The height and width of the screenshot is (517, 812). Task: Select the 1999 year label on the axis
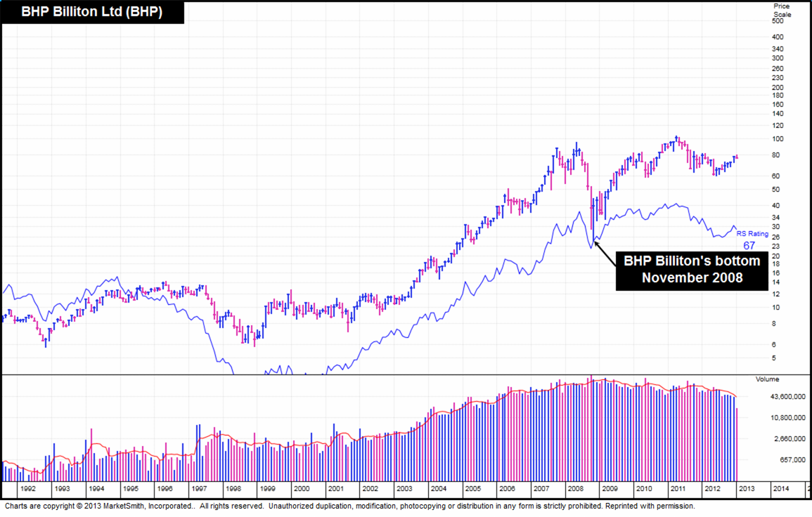pos(267,488)
